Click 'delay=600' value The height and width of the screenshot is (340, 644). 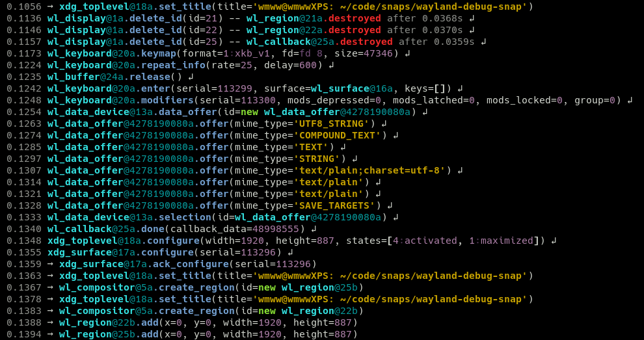click(290, 65)
